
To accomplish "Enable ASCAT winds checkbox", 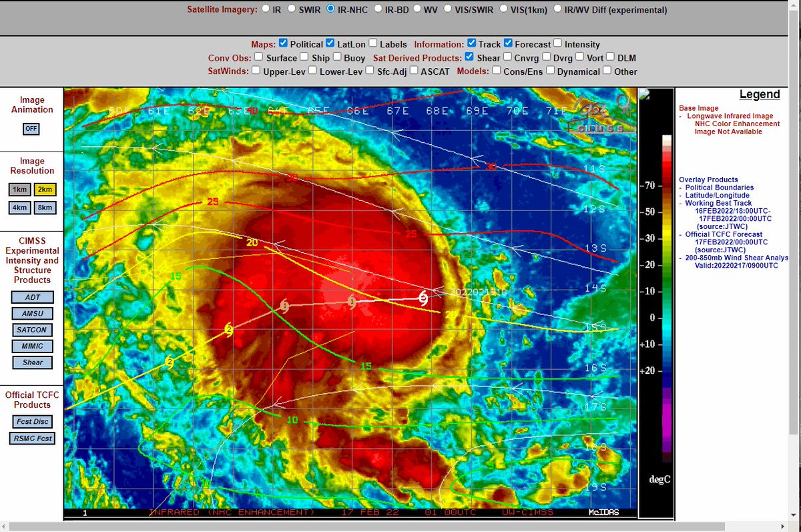I will [x=414, y=70].
